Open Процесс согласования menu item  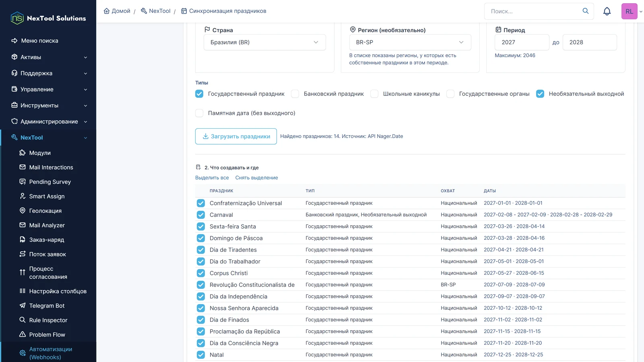[x=49, y=273]
